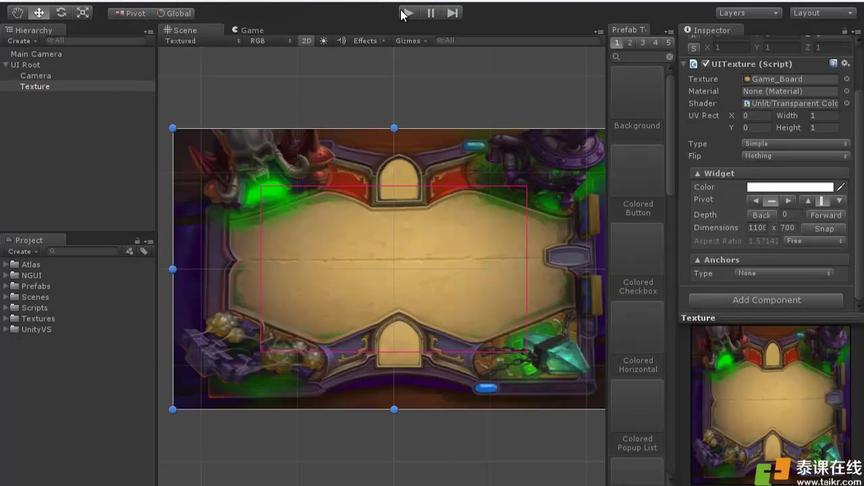Click the Depth Back button
The height and width of the screenshot is (486, 864).
point(761,215)
